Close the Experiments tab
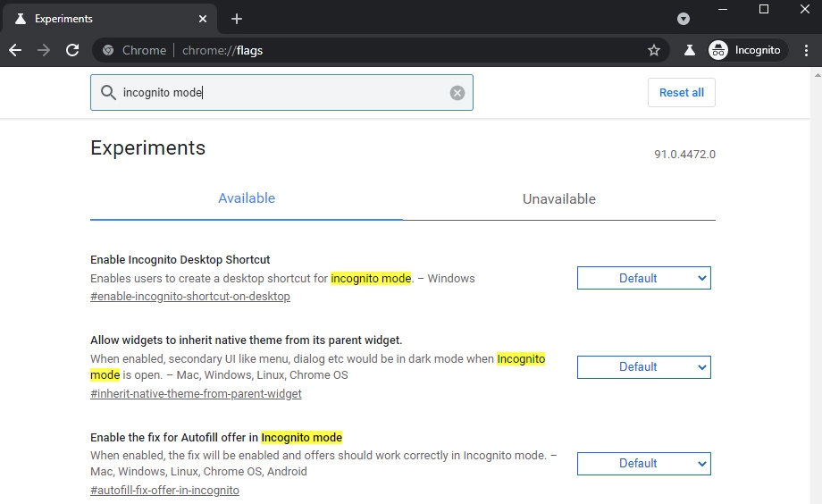Screen dimensions: 822x504 click(x=203, y=19)
